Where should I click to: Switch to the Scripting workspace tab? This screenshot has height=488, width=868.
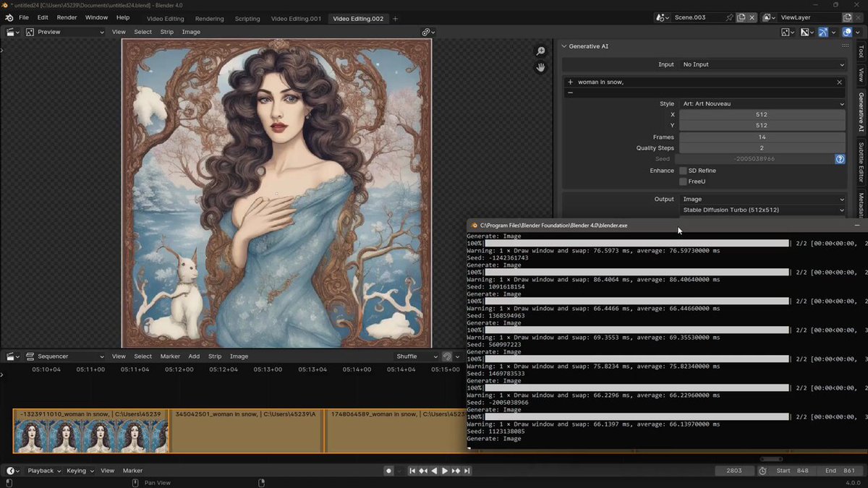point(247,18)
